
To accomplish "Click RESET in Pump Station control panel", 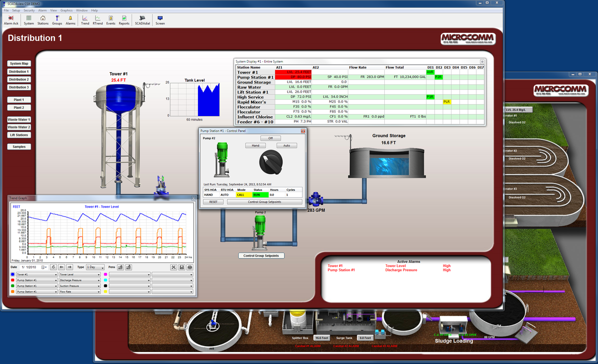I will [213, 202].
